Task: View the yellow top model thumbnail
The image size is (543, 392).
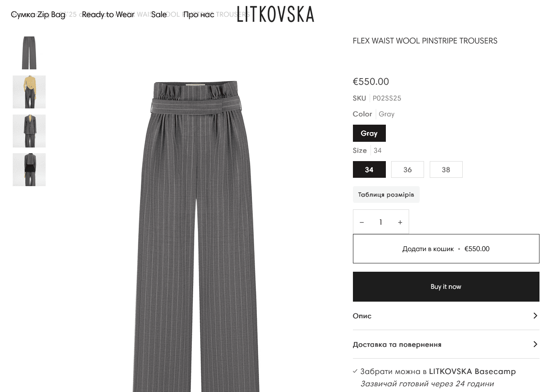Action: pyautogui.click(x=29, y=92)
